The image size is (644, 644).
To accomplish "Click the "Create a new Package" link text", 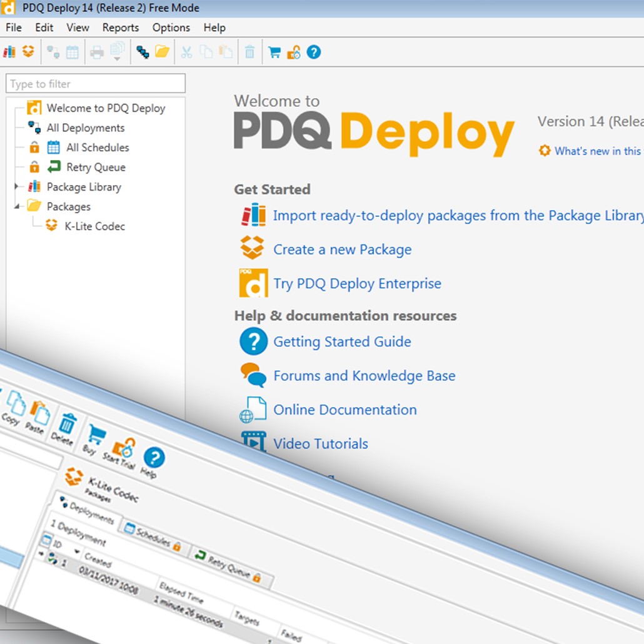I will point(342,249).
